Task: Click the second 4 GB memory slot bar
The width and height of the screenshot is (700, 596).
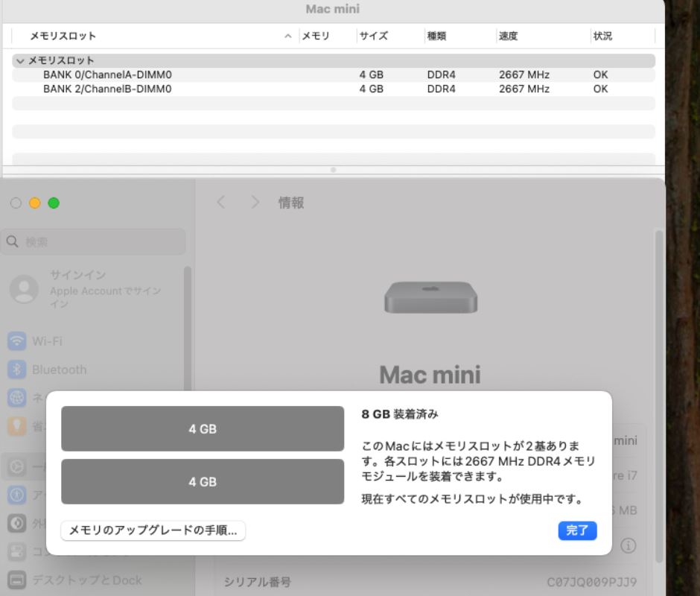Action: coord(203,481)
